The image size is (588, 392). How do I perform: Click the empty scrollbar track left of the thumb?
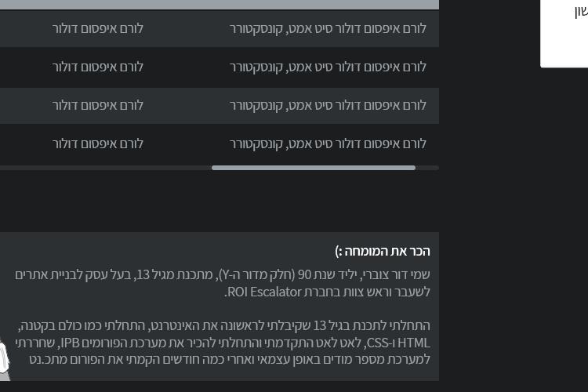(106, 168)
